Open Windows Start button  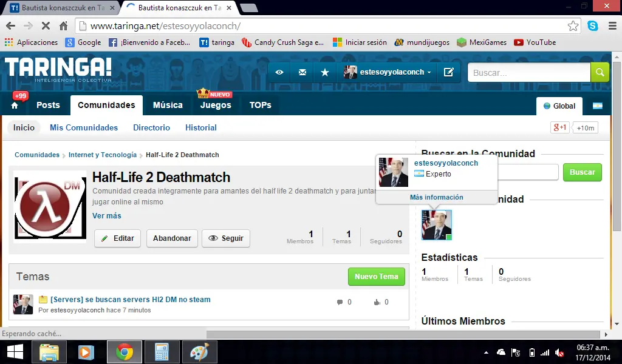[15, 352]
